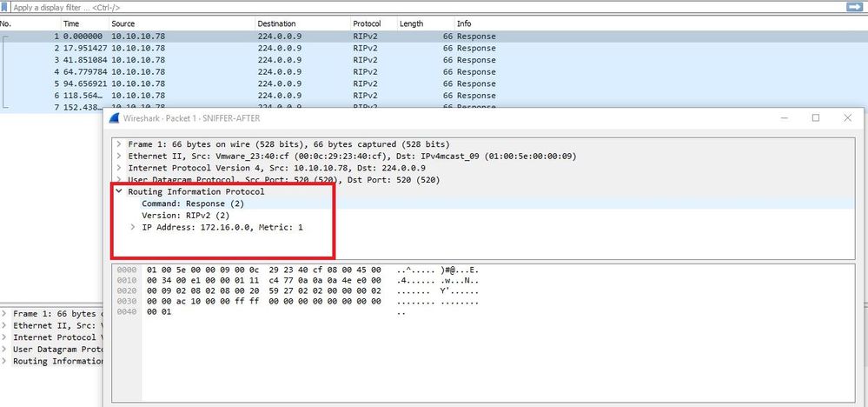868x407 pixels.
Task: Close the Packet 1 SNIFFER-AFTER window
Action: 847,118
